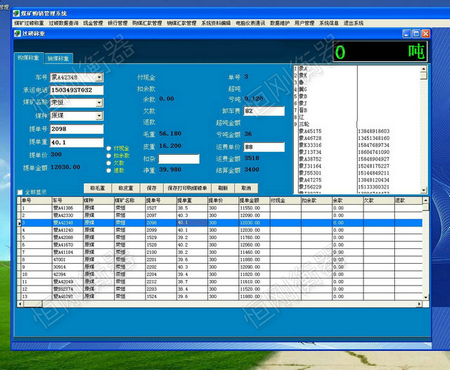The width and height of the screenshot is (450, 370).
Task: Switch to the 销煤称重 tab
Action: coord(58,58)
